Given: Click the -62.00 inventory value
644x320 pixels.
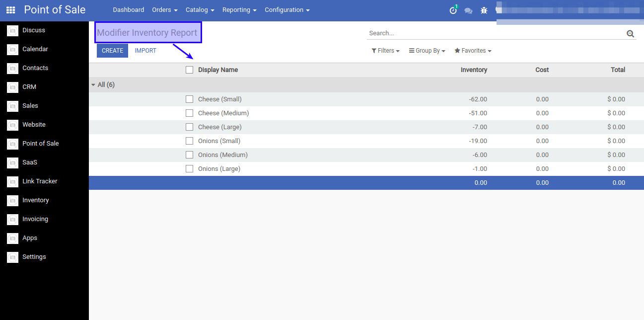Looking at the screenshot, I should (478, 99).
